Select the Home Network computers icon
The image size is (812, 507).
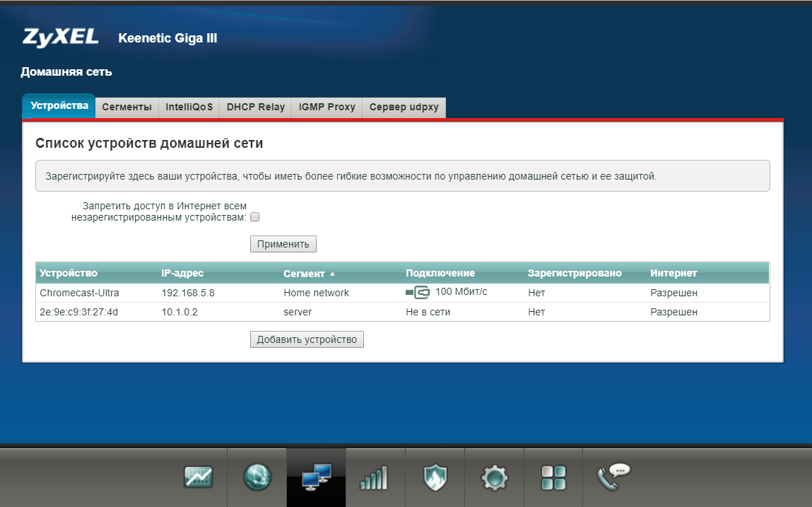click(317, 478)
